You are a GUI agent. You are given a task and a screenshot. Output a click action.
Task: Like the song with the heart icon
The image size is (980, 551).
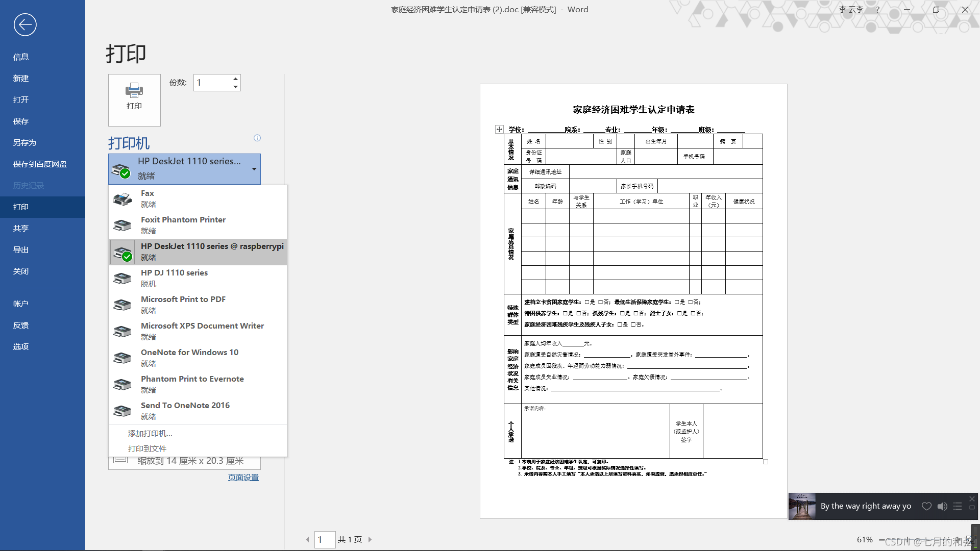(926, 506)
